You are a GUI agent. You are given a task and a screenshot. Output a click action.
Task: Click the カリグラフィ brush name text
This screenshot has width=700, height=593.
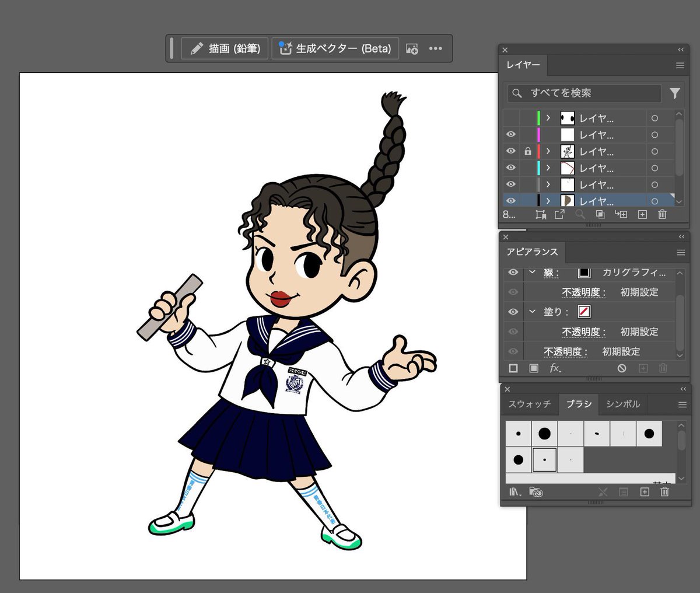pos(634,273)
